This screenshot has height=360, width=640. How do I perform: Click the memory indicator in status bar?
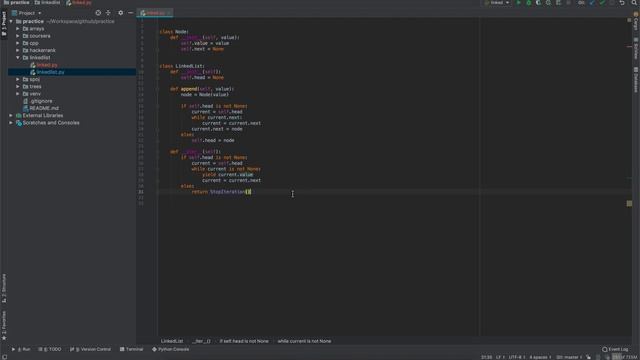tap(624, 357)
